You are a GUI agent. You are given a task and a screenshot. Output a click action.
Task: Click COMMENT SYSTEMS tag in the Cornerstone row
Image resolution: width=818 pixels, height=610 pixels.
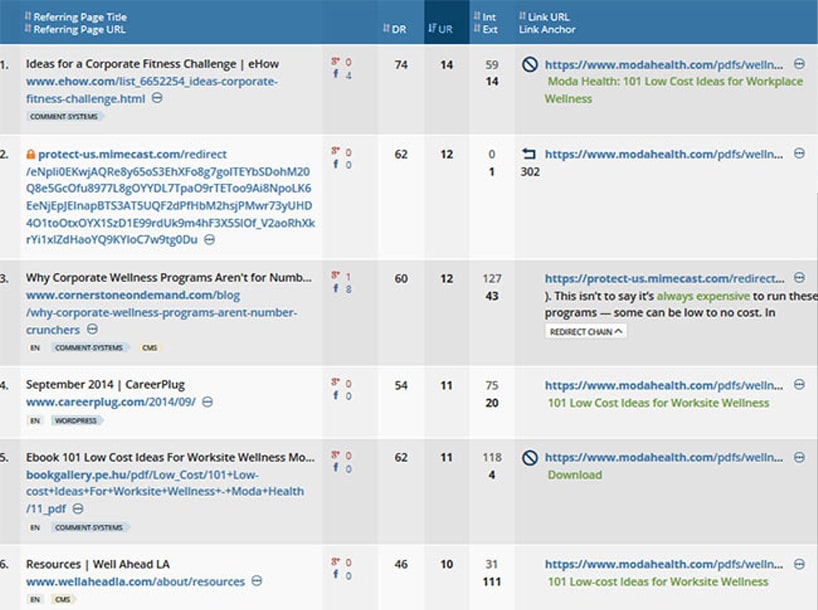tap(89, 348)
